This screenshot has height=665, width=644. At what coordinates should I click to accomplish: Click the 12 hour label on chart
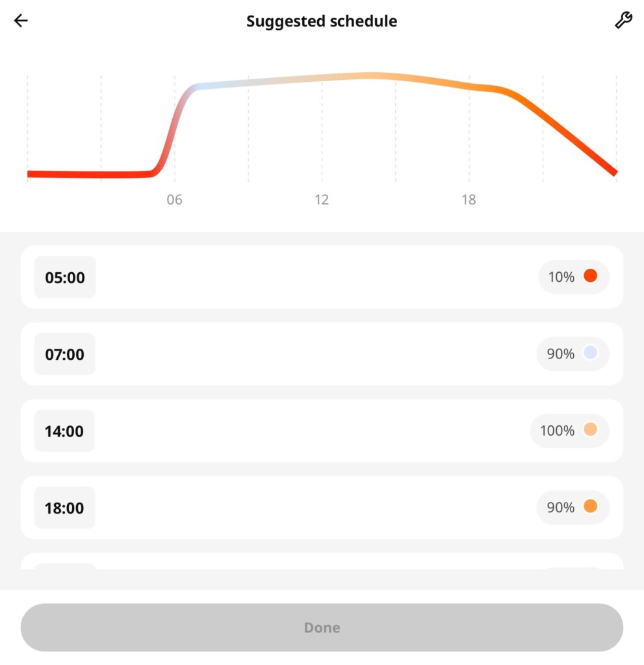(x=322, y=200)
